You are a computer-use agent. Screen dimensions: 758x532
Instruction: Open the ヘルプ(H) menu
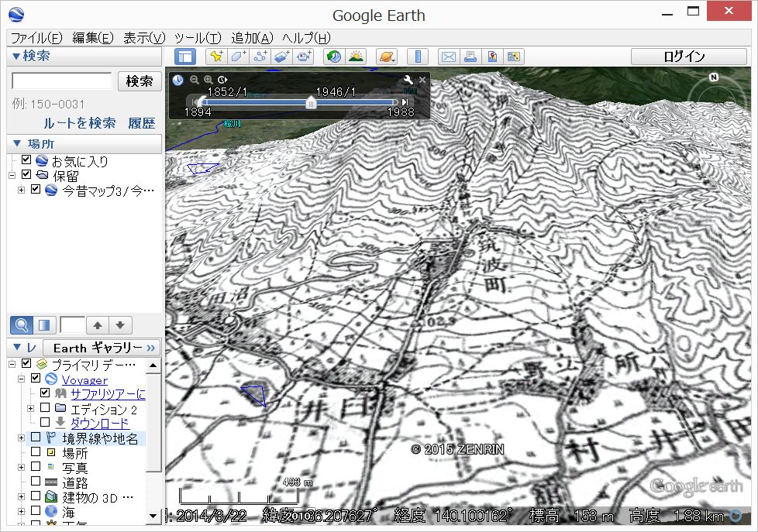306,38
